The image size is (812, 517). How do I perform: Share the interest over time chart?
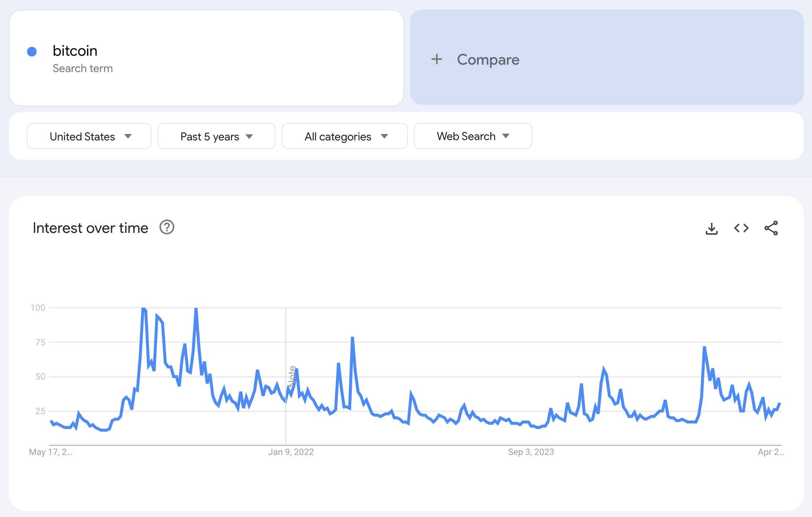click(x=771, y=228)
